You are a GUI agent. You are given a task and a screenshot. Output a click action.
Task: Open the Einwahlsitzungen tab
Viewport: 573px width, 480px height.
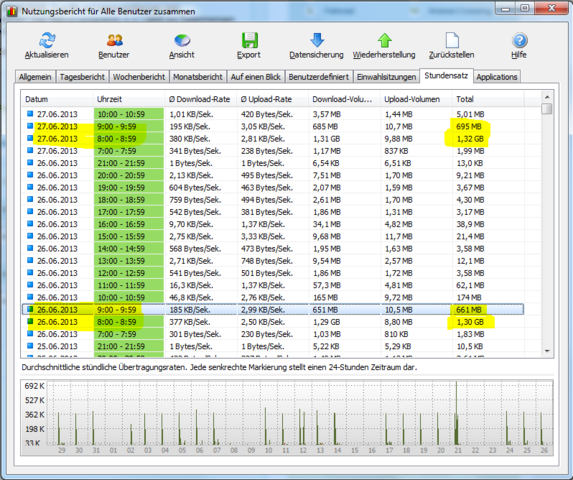[x=386, y=77]
